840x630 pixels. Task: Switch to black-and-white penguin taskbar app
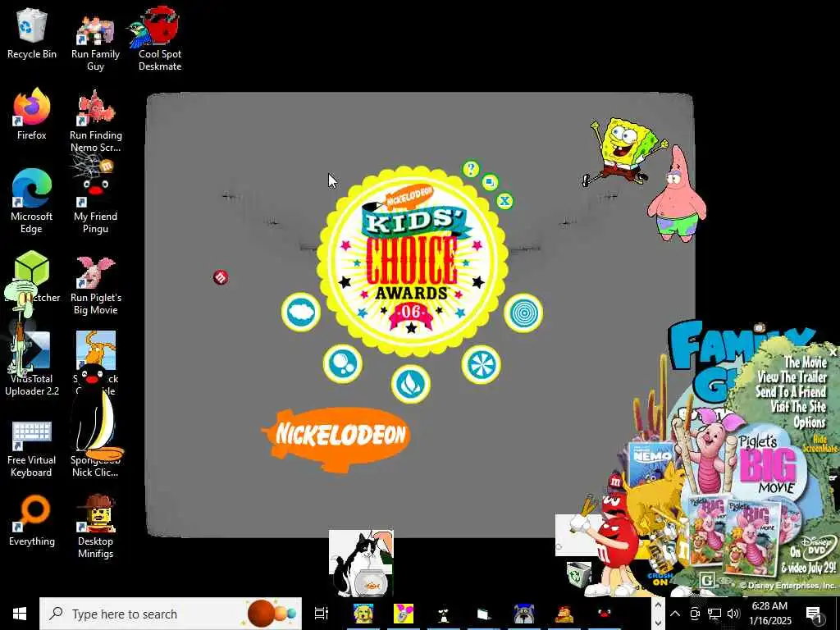444,614
